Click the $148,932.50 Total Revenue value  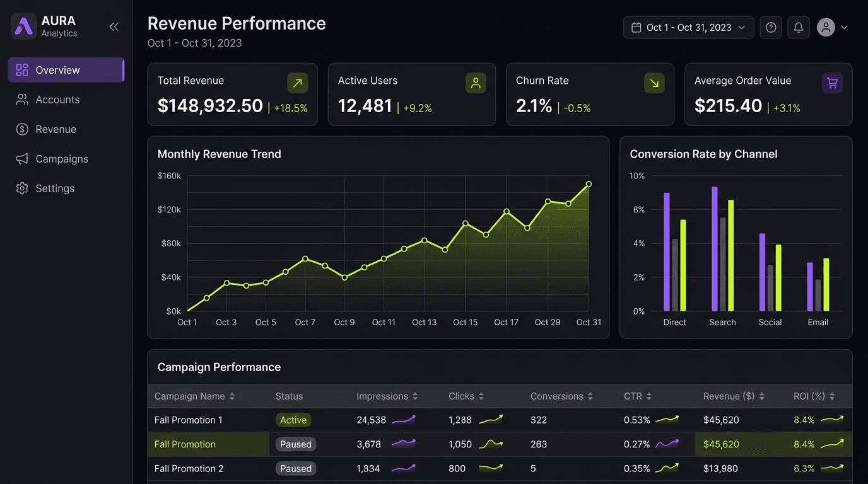(x=210, y=106)
